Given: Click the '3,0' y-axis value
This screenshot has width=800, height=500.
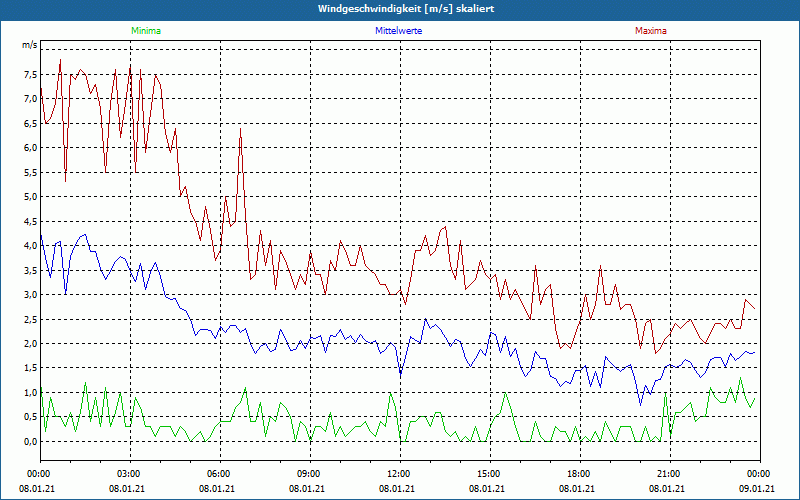Looking at the screenshot, I should pos(31,295).
